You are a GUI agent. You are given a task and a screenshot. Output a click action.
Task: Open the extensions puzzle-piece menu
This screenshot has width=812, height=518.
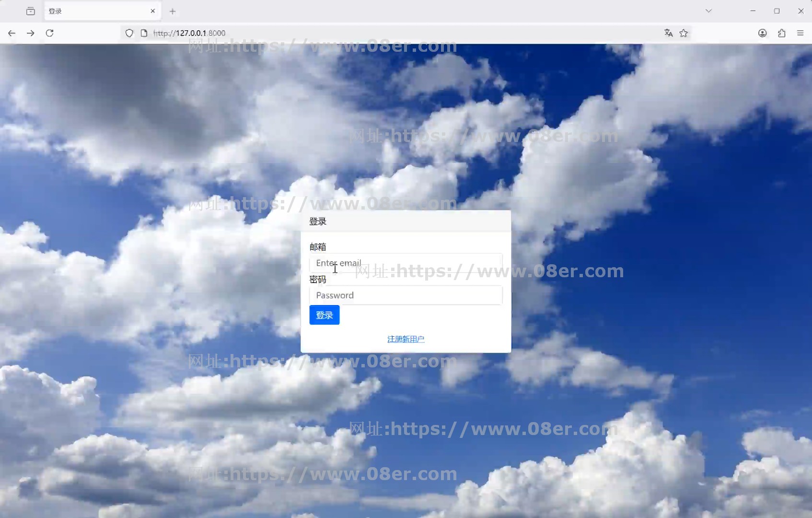point(781,33)
